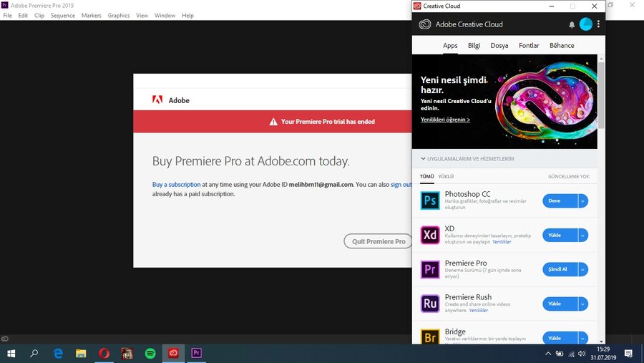
Task: Open the volume tray icon
Action: pos(582,354)
